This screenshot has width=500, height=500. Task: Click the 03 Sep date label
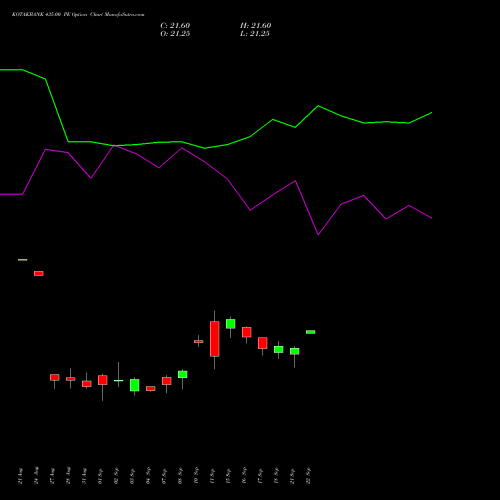[x=132, y=476]
